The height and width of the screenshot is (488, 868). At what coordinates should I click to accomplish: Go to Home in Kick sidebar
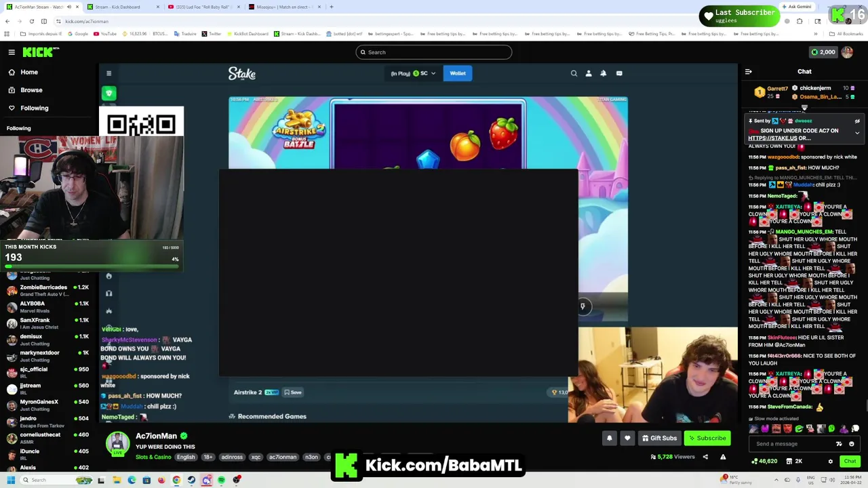23,72
